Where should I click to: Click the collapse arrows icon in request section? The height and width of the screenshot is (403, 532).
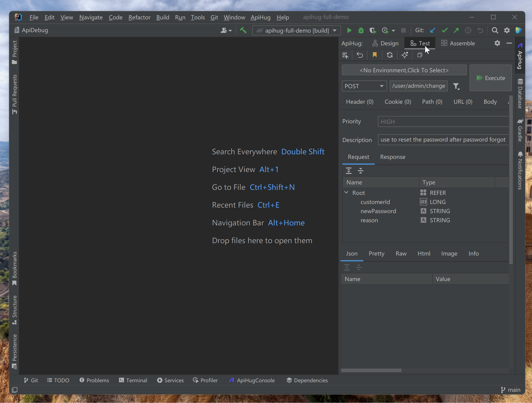[x=361, y=170]
